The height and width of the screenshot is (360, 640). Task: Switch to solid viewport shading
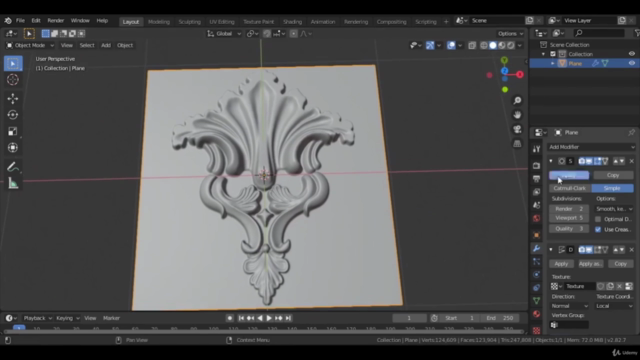(x=493, y=45)
